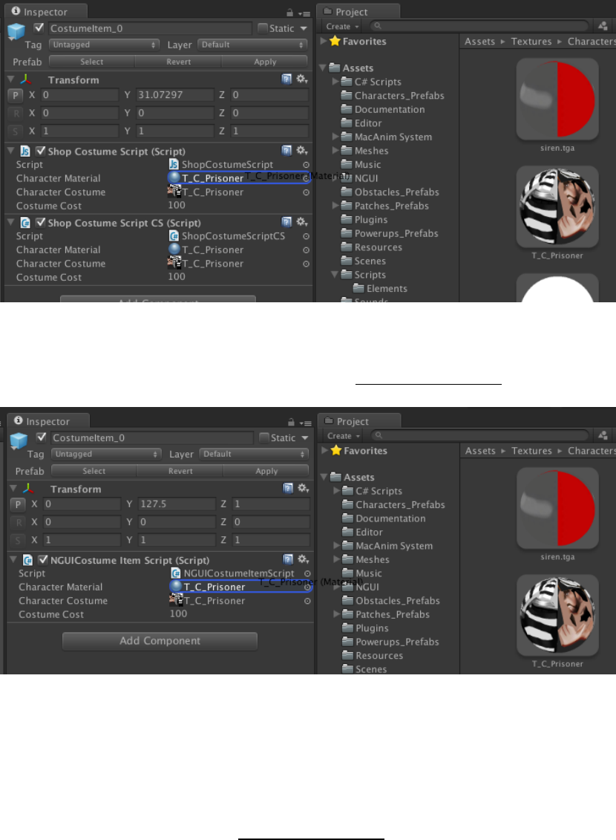Open the help icon for the Shop Costume Script component
The image size is (616, 840).
point(286,151)
